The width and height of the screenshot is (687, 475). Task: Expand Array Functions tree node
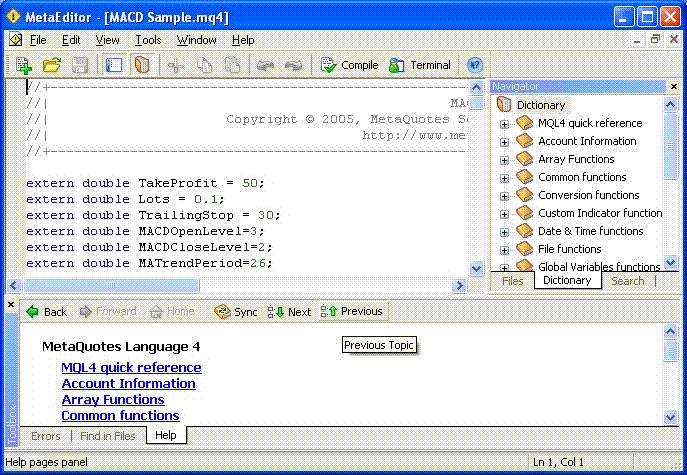[x=504, y=160]
